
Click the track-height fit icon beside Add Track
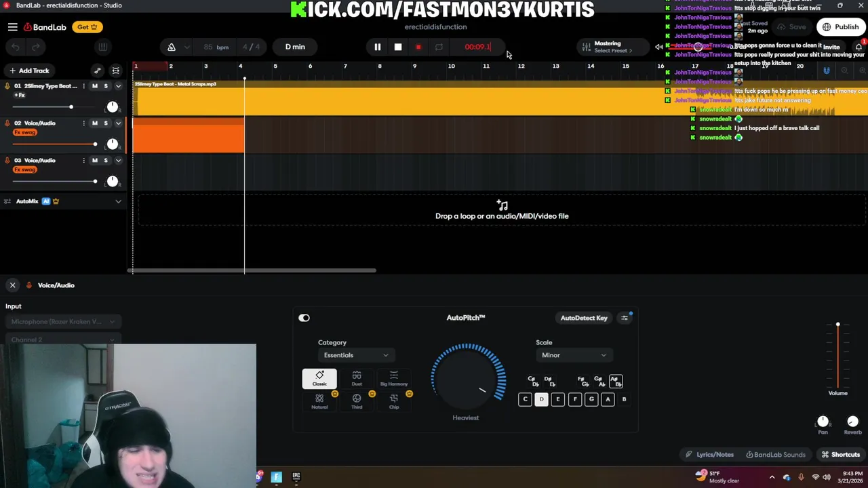pyautogui.click(x=116, y=70)
